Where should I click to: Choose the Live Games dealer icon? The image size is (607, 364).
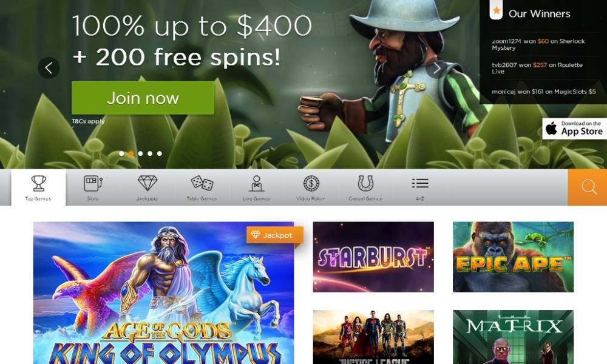256,183
